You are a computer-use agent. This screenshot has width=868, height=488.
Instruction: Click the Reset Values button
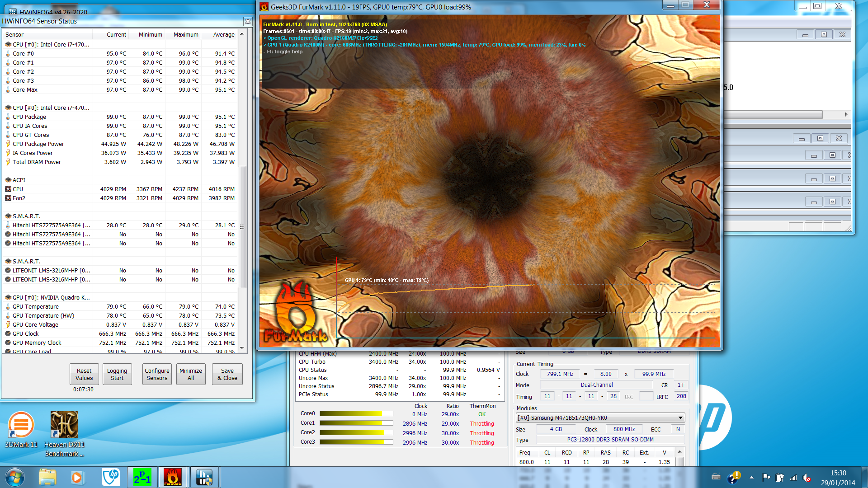[84, 374]
